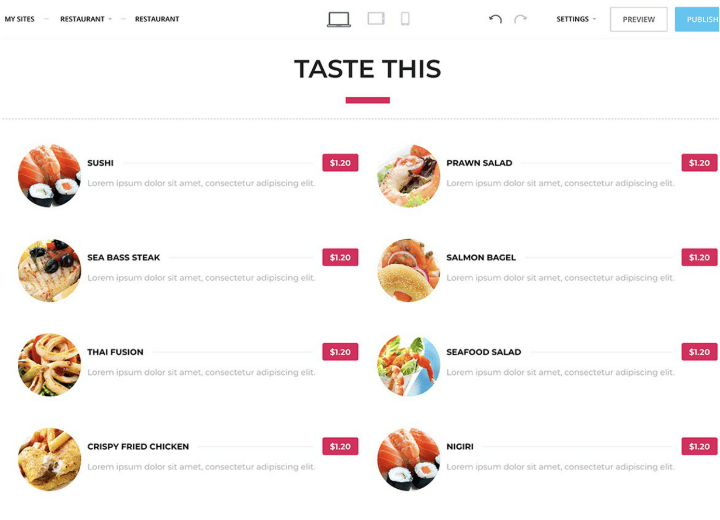This screenshot has height=520, width=720.
Task: Select the Sea Bass Steak image
Action: [x=49, y=270]
